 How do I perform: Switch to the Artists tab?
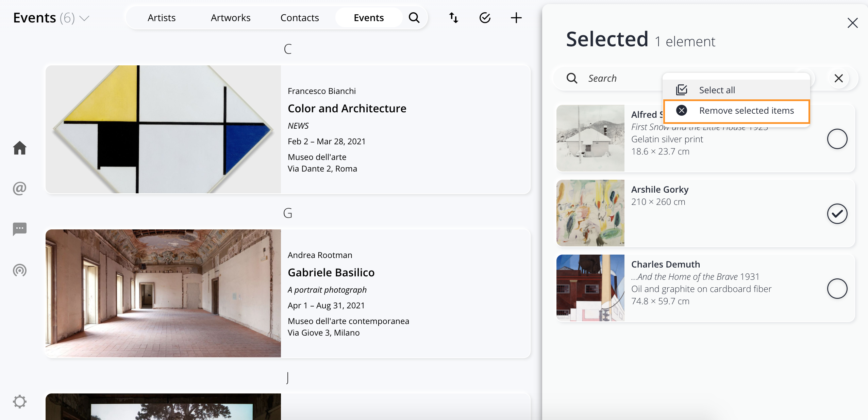(162, 18)
